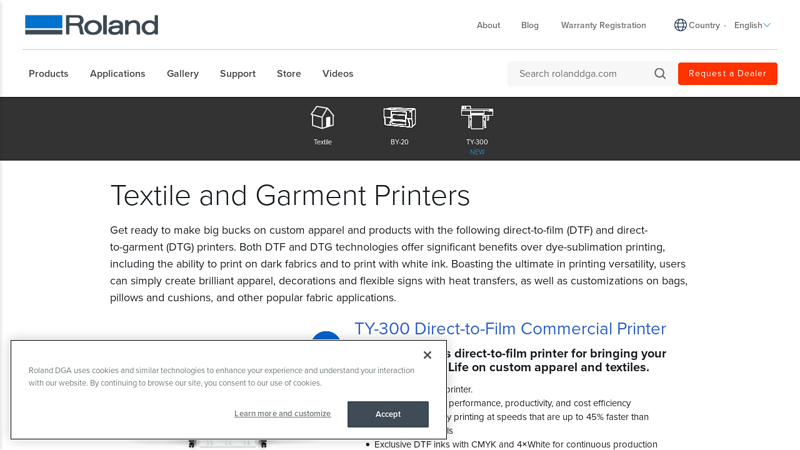Open the Support menu

238,73
